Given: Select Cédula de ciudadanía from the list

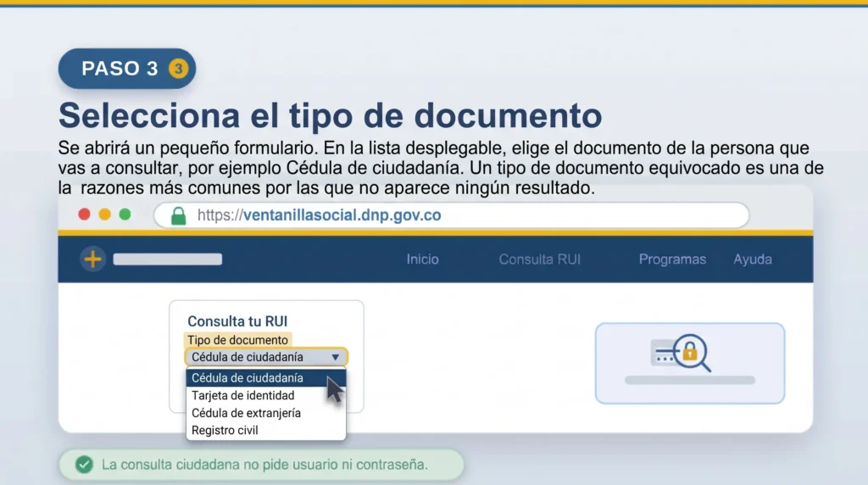Looking at the screenshot, I should [x=266, y=377].
